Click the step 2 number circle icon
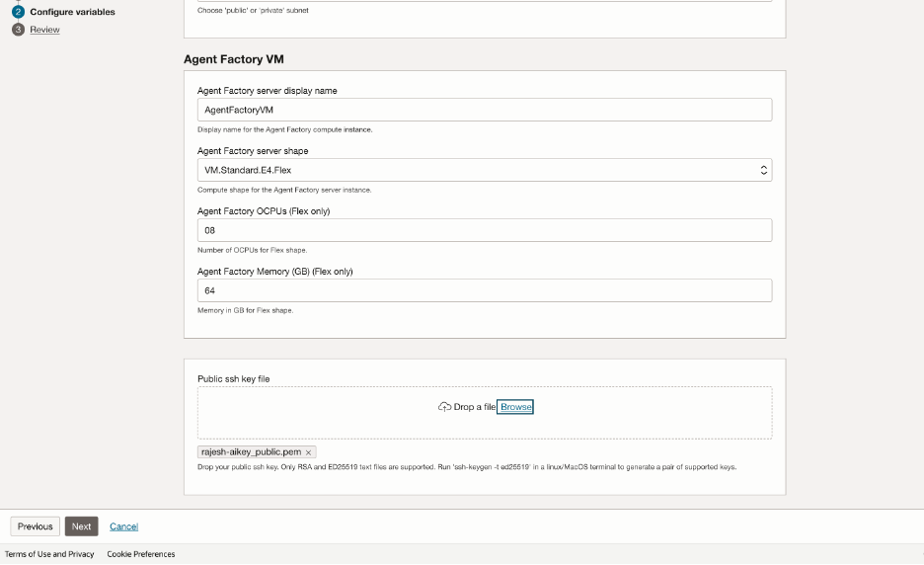The height and width of the screenshot is (565, 924). [x=18, y=12]
